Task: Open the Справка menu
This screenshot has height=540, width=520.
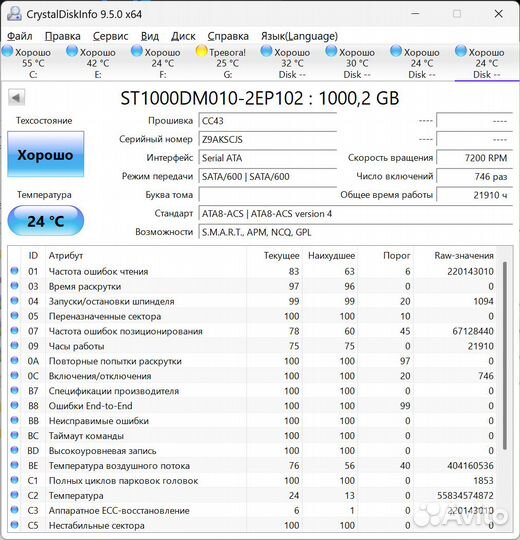Action: (x=228, y=36)
